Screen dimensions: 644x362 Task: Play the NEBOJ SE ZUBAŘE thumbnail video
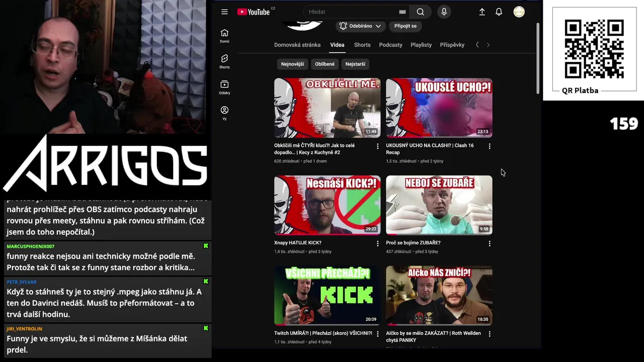439,205
